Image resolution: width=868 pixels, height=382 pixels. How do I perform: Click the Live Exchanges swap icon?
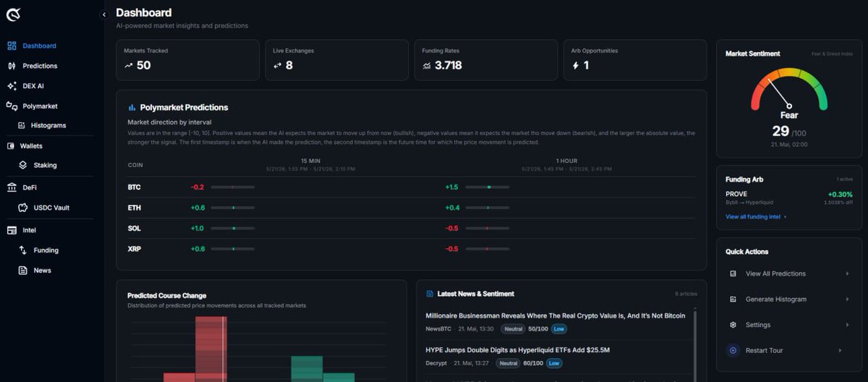coord(277,65)
